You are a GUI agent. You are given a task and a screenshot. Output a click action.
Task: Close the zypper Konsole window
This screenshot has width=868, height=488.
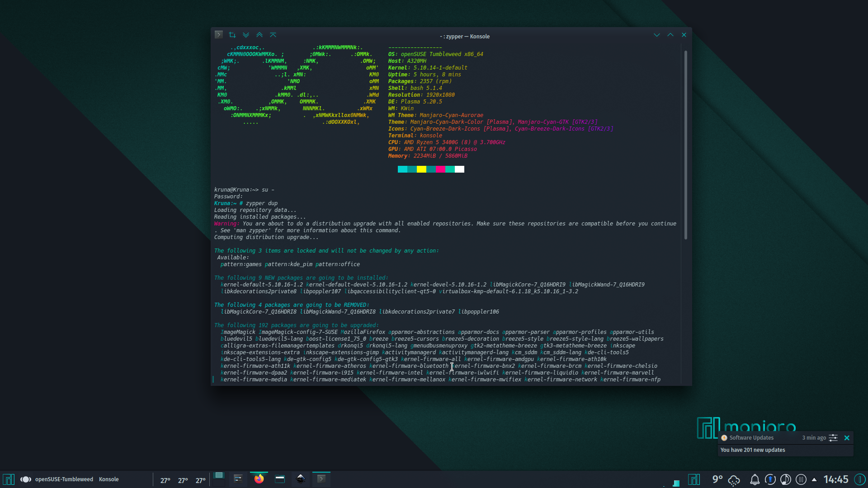[684, 35]
